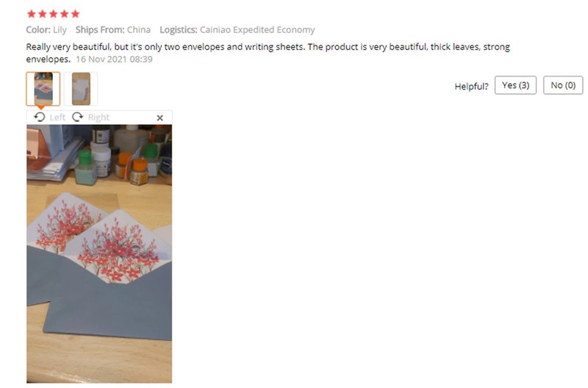This screenshot has width=588, height=388.
Task: Click the rotate left arrow icon
Action: pos(39,118)
